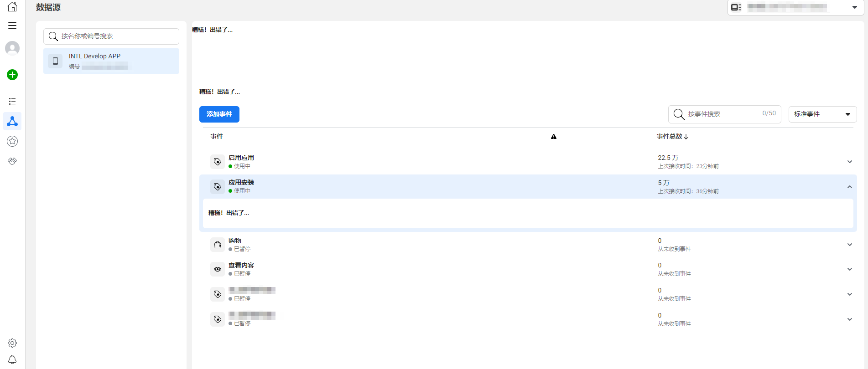Collapse the 应用安装 event row

(x=849, y=187)
